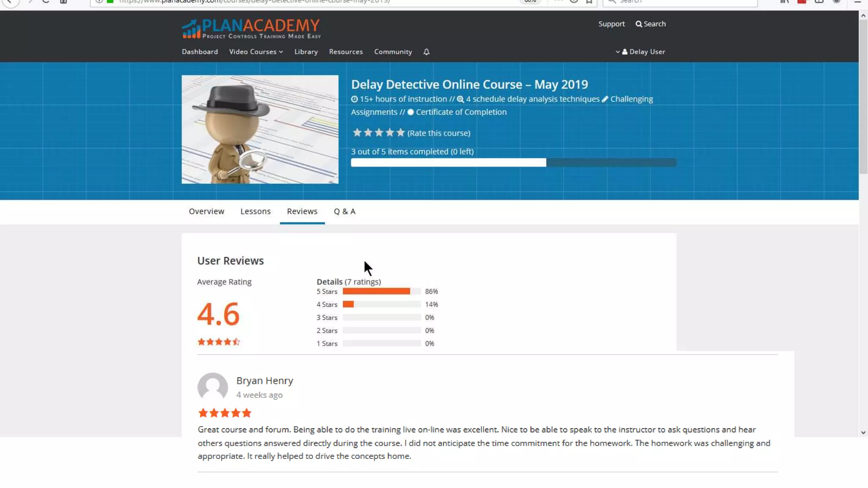868x488 pixels.
Task: Click the average rating stars under 4.6
Action: click(219, 342)
